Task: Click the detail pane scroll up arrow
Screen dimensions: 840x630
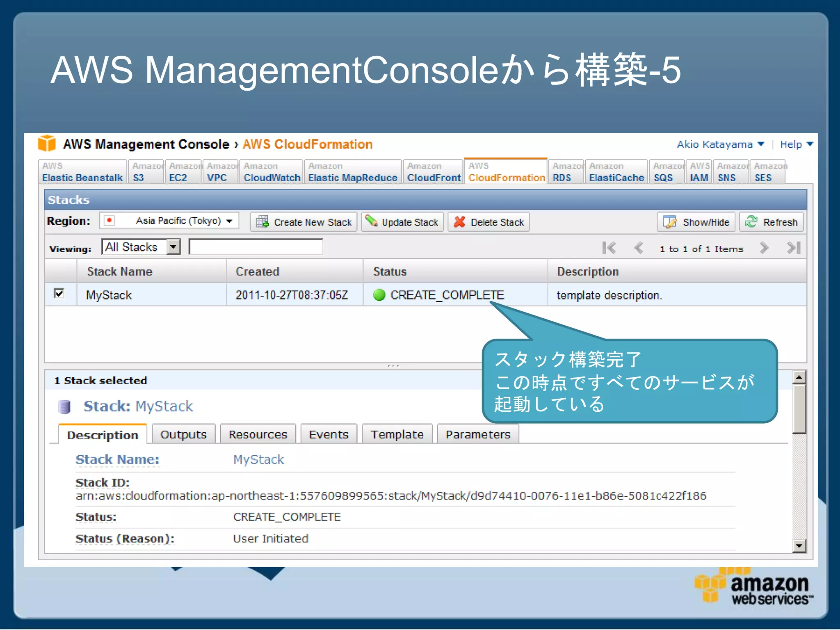Action: coord(799,377)
